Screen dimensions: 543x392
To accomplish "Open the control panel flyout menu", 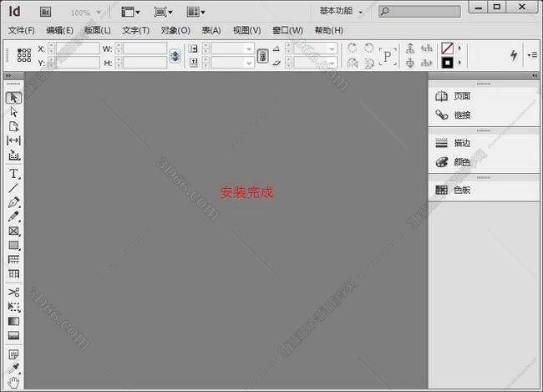I will tap(532, 55).
